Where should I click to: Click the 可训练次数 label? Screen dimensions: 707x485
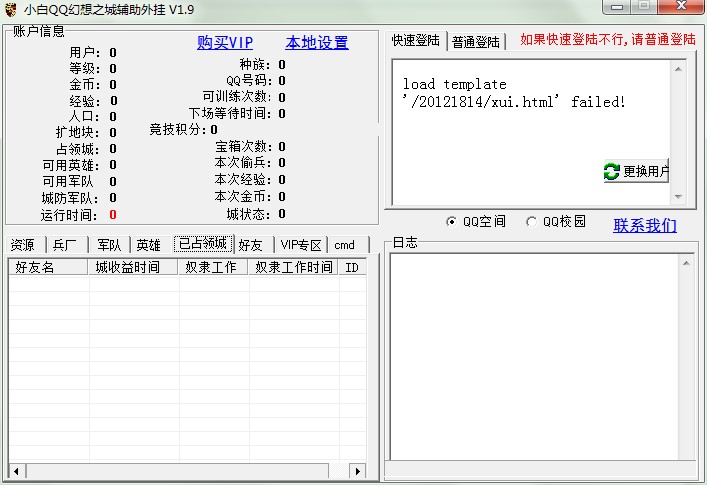(x=237, y=97)
